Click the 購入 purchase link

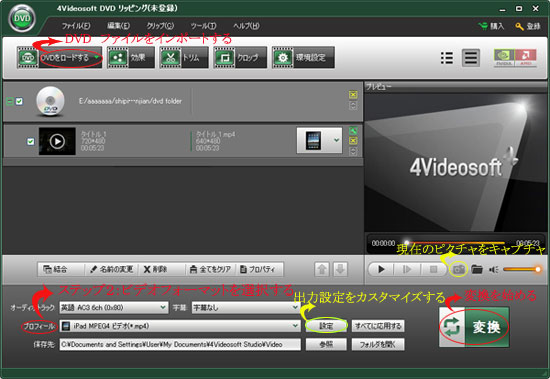point(491,26)
